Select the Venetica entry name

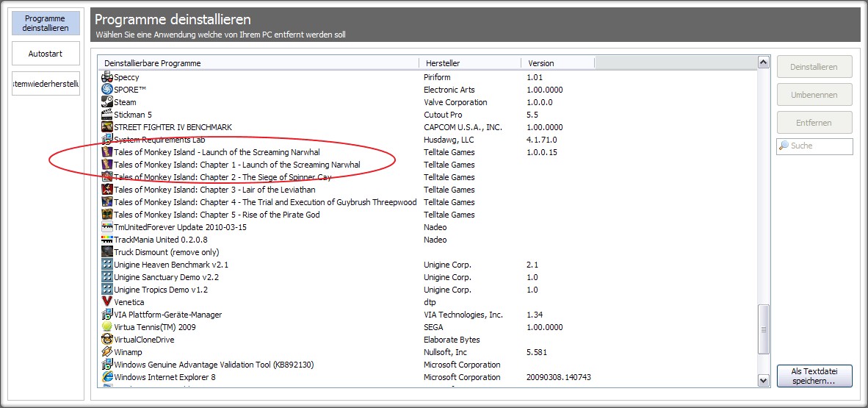coord(129,302)
